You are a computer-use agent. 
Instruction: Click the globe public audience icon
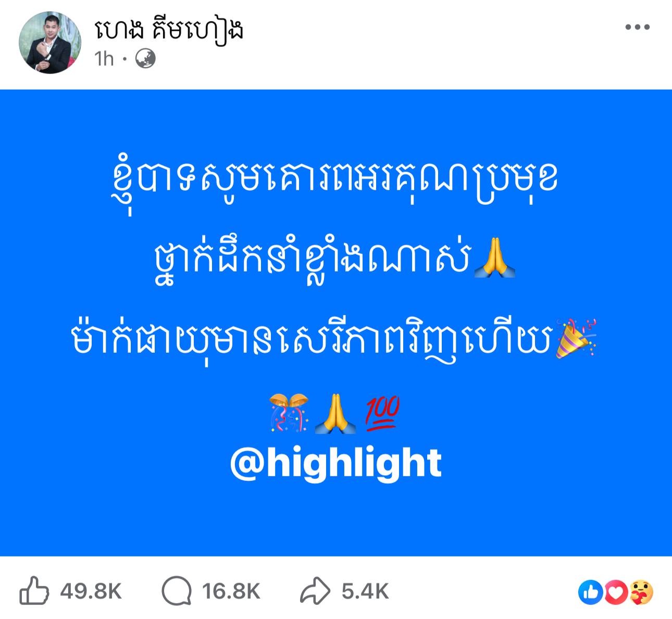(x=145, y=59)
